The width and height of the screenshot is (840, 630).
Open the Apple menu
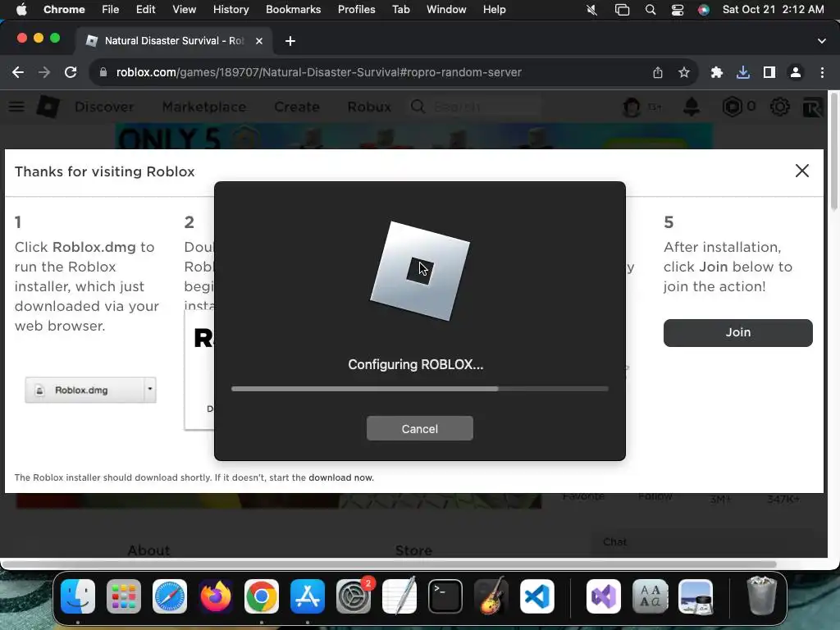[21, 10]
